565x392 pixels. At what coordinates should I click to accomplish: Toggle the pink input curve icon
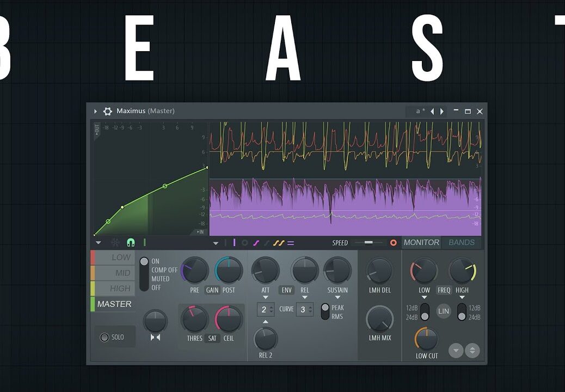point(256,243)
